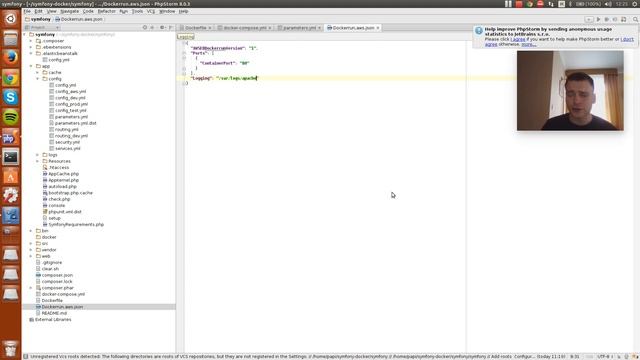Screen dimensions: 640x360
Task: Open the Help menu
Action: (184, 11)
